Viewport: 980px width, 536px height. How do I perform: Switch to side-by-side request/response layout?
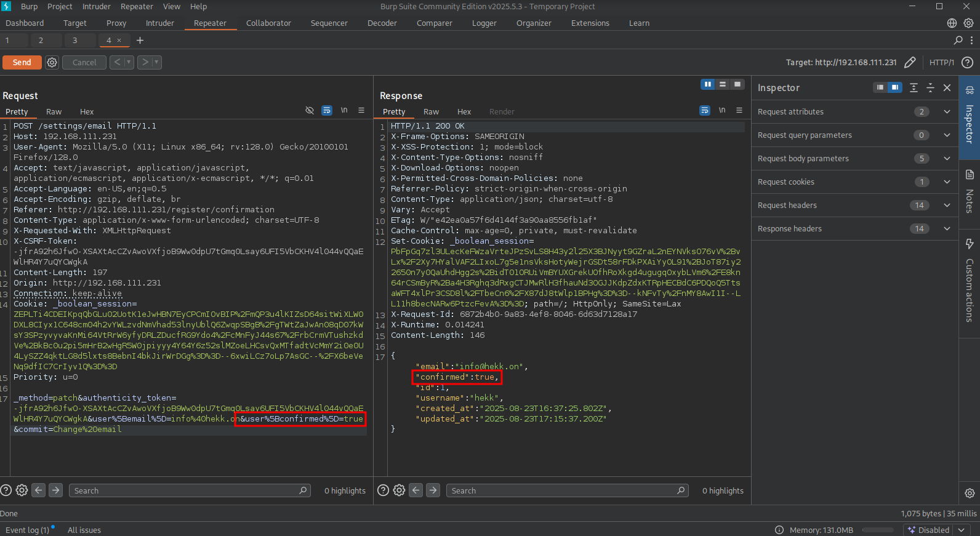click(707, 84)
